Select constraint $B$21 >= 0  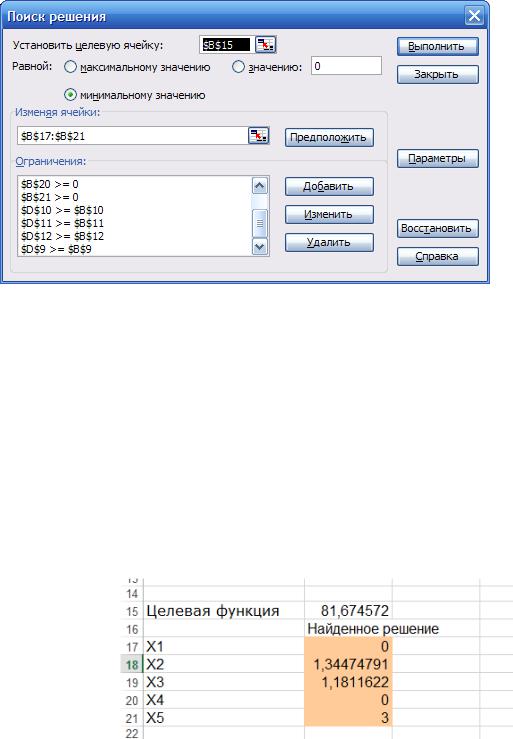coord(50,197)
